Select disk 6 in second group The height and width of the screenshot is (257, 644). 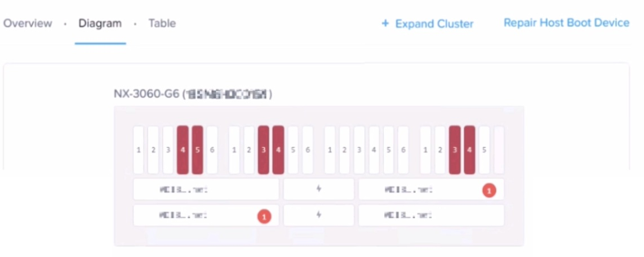[308, 150]
